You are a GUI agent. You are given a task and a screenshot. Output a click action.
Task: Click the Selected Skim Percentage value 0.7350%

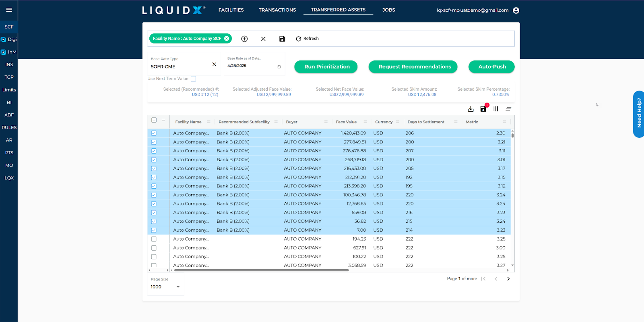501,95
